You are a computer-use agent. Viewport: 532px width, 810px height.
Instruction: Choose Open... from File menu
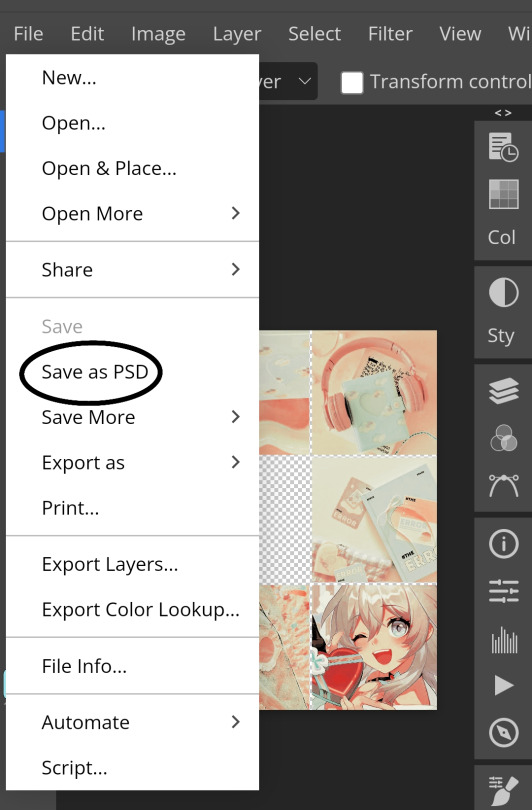tap(132, 123)
